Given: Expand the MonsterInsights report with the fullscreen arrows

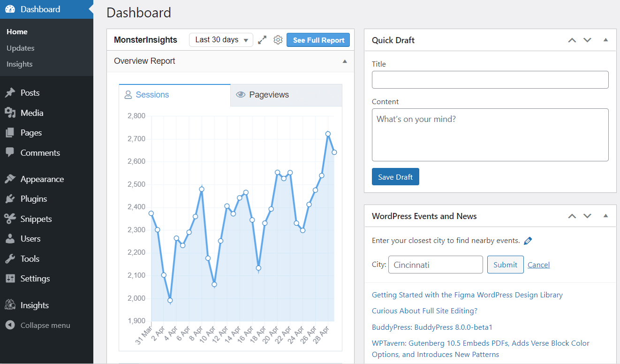Looking at the screenshot, I should coord(262,40).
